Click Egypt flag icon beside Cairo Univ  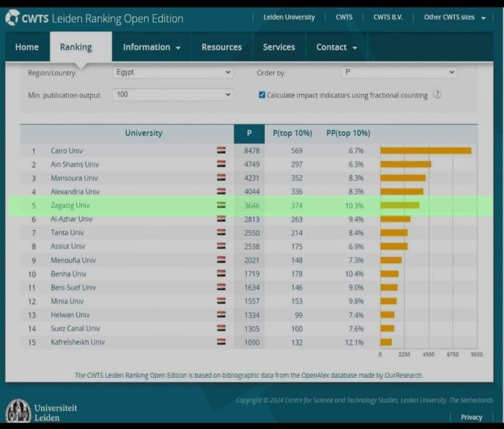[221, 150]
